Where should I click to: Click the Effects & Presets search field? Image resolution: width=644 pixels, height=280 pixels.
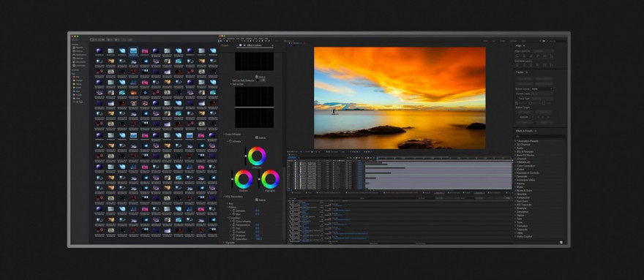pyautogui.click(x=541, y=136)
